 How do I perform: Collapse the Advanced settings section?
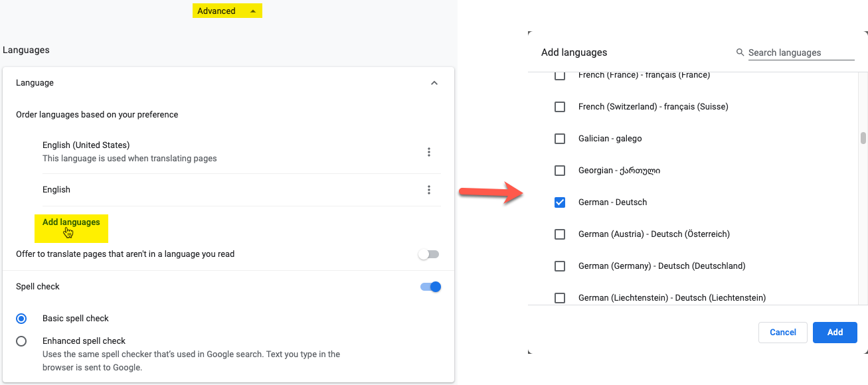227,11
